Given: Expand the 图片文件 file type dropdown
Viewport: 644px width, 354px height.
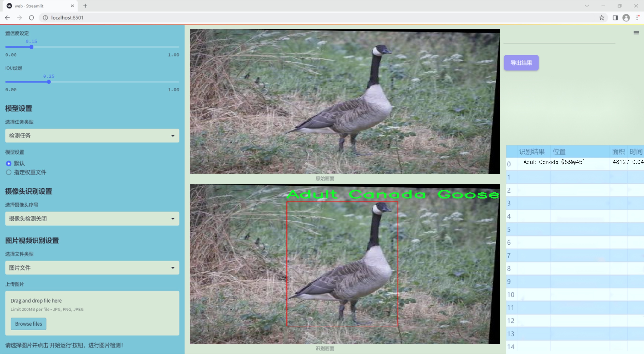Looking at the screenshot, I should pos(92,268).
